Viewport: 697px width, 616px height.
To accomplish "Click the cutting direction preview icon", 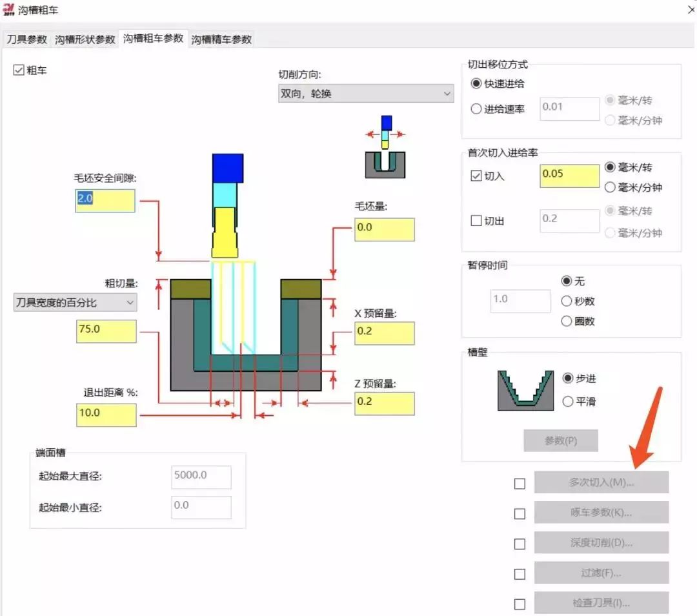I will (x=385, y=147).
